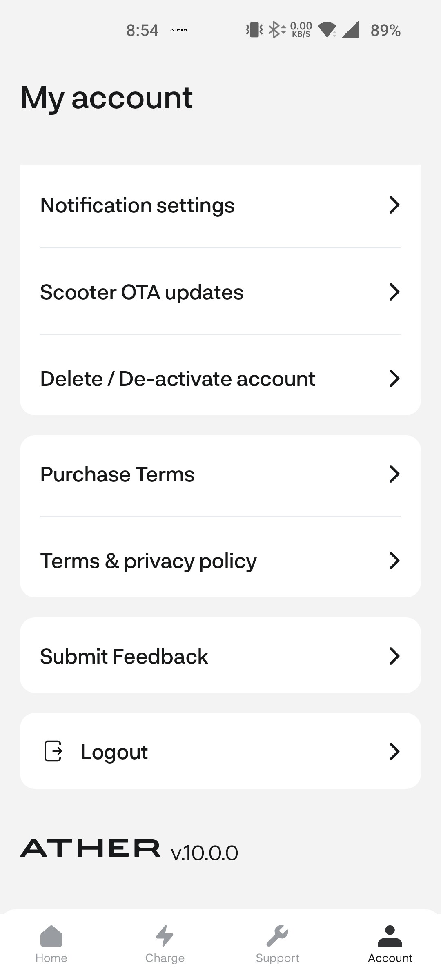The height and width of the screenshot is (980, 441).
Task: Tap the Wi-Fi signal status icon
Action: (x=327, y=30)
